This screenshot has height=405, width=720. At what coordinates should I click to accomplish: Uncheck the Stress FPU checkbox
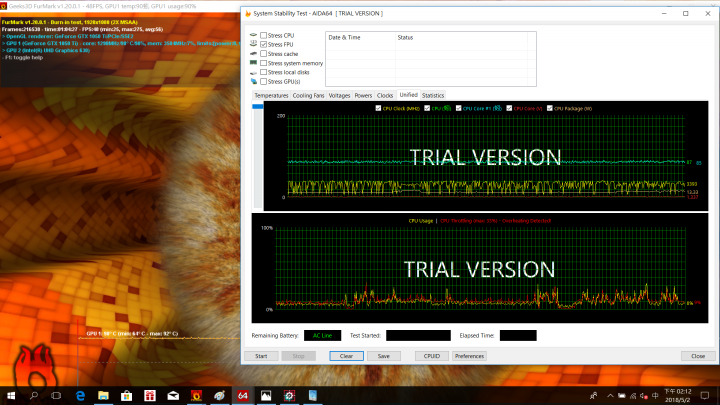coord(264,44)
